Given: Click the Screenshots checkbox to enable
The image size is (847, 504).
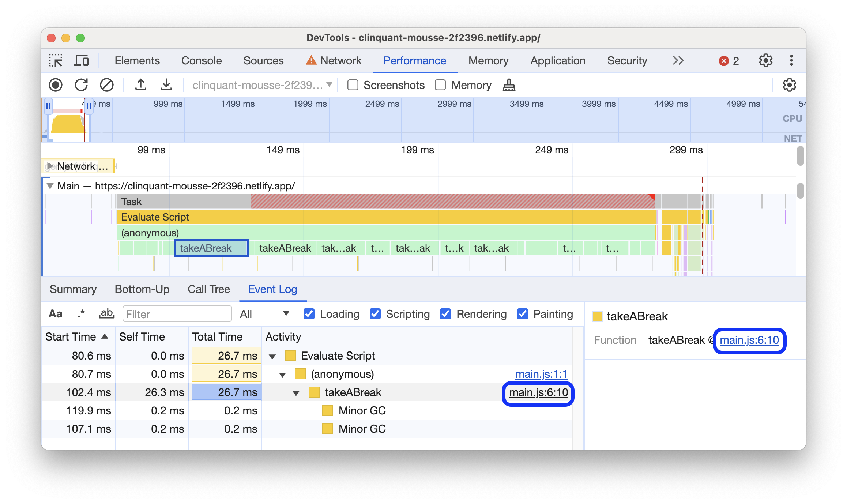Looking at the screenshot, I should [x=351, y=84].
